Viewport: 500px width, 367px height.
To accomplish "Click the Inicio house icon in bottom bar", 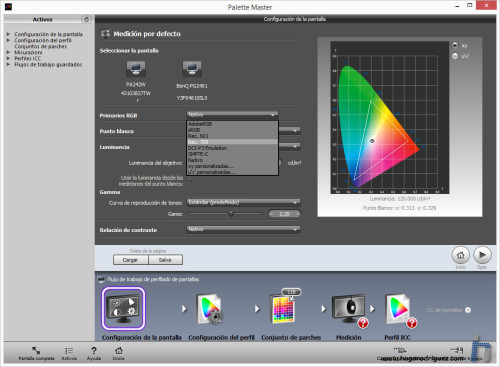I will coord(119,350).
